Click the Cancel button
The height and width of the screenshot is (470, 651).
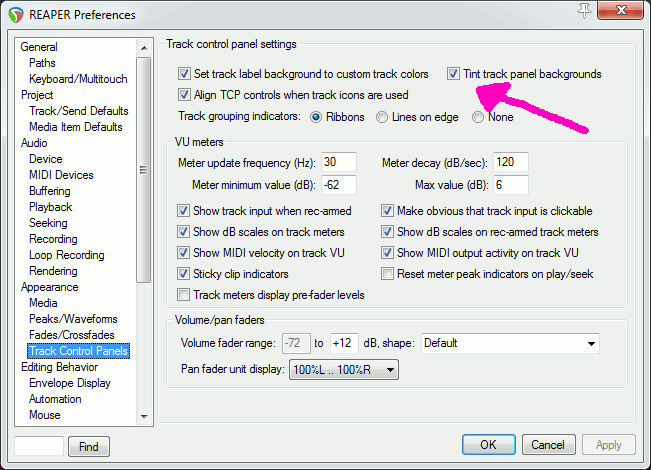(548, 445)
